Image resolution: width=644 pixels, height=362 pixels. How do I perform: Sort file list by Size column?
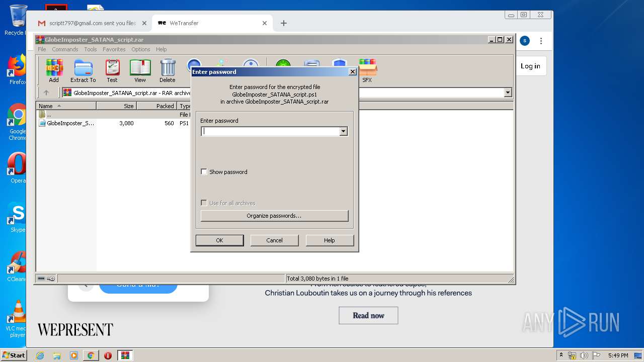(116, 106)
